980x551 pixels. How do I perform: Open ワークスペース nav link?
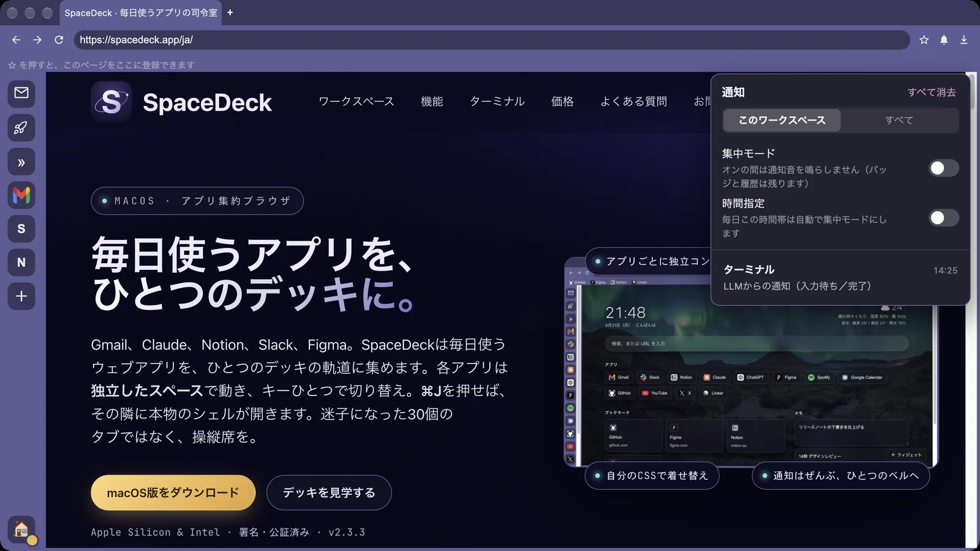[x=356, y=102]
